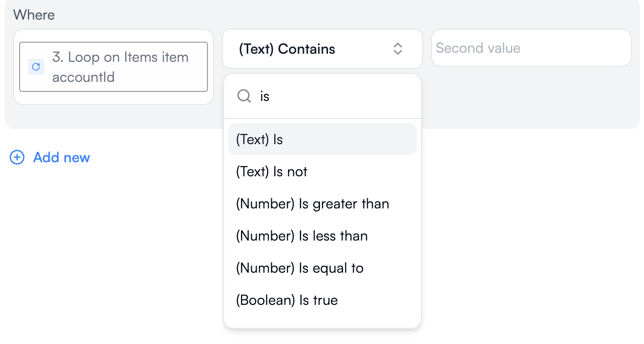Click the "Where" section label

click(x=34, y=15)
